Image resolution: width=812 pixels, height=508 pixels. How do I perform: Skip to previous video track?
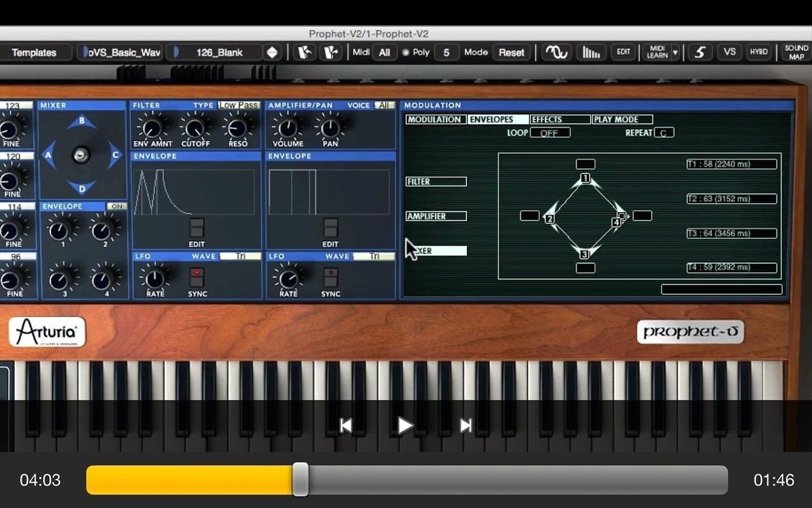[346, 425]
